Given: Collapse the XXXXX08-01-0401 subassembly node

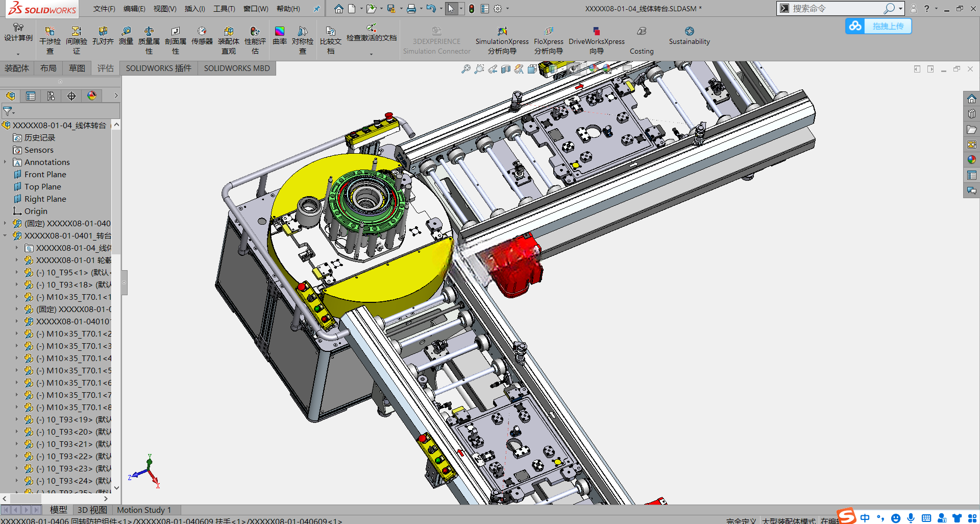Looking at the screenshot, I should pyautogui.click(x=6, y=236).
